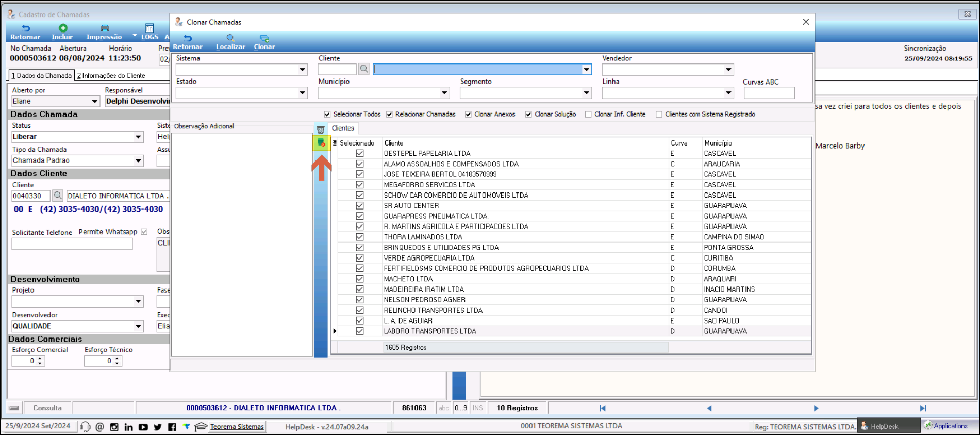The image size is (980, 435).
Task: Open the Desenvolvedor dropdown showing QUALIDADE
Action: [138, 326]
